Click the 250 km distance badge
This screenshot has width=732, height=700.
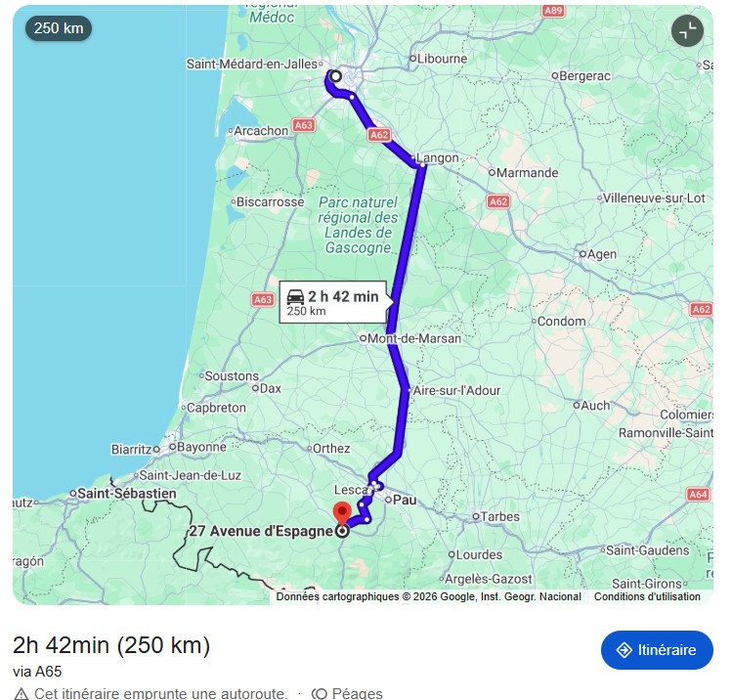59,28
